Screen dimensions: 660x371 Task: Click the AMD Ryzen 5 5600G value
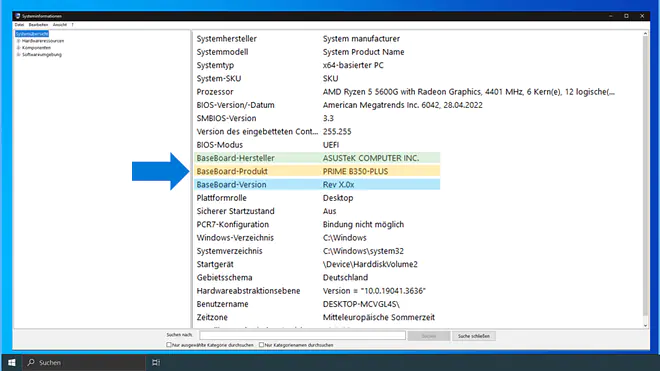[468, 92]
